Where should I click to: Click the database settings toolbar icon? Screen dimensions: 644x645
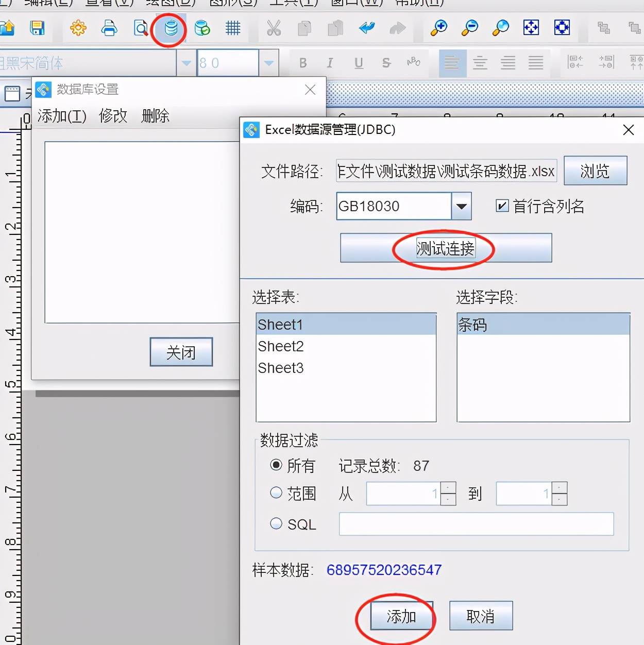[x=171, y=28]
